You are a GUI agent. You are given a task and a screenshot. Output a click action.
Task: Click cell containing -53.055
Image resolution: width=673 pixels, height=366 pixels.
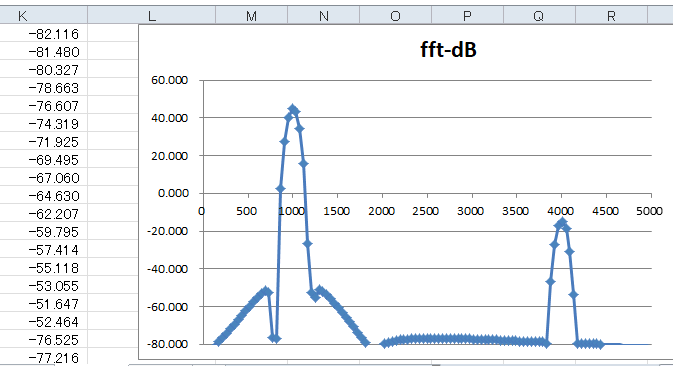(43, 286)
